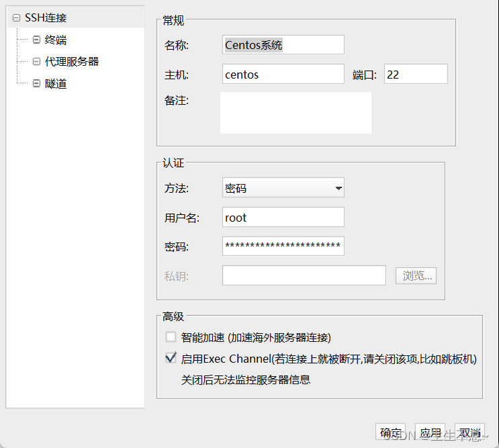
Task: Open the 隧道 settings item
Action: pos(56,83)
